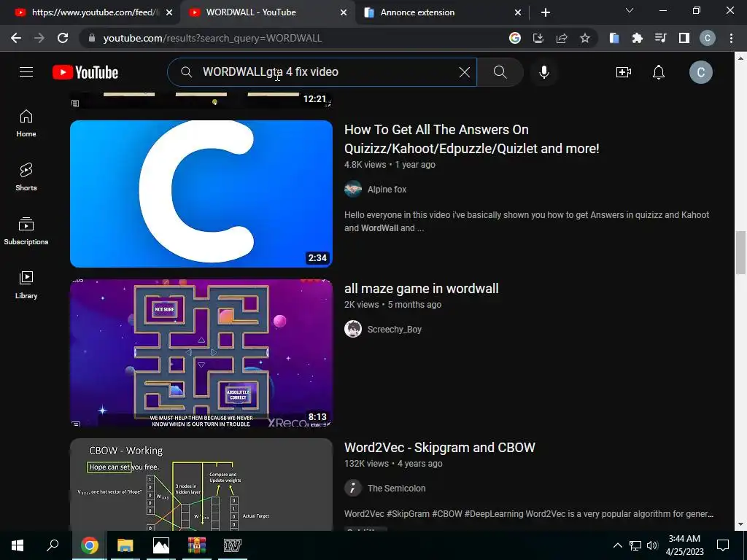This screenshot has width=747, height=560.
Task: Open the Chrome extensions puzzle icon
Action: (637, 38)
